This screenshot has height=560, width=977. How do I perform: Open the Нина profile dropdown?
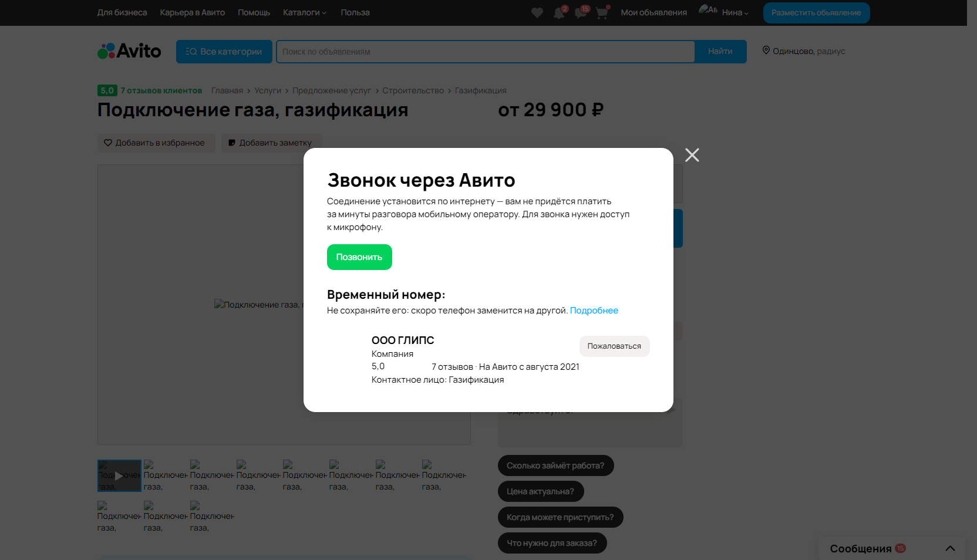coord(735,12)
